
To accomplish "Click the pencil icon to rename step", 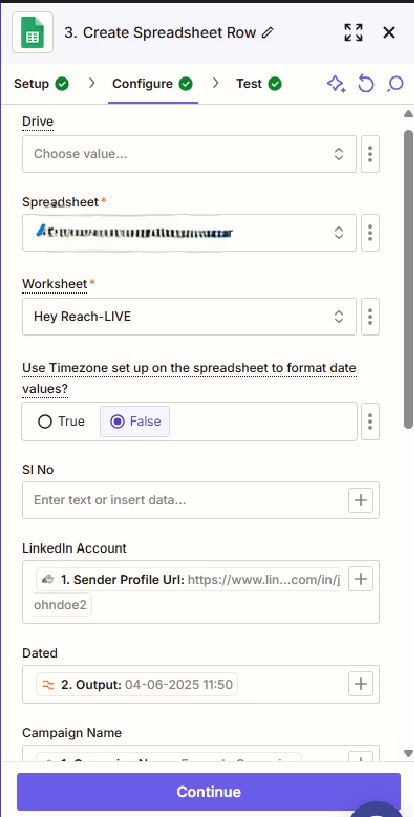I will click(268, 33).
